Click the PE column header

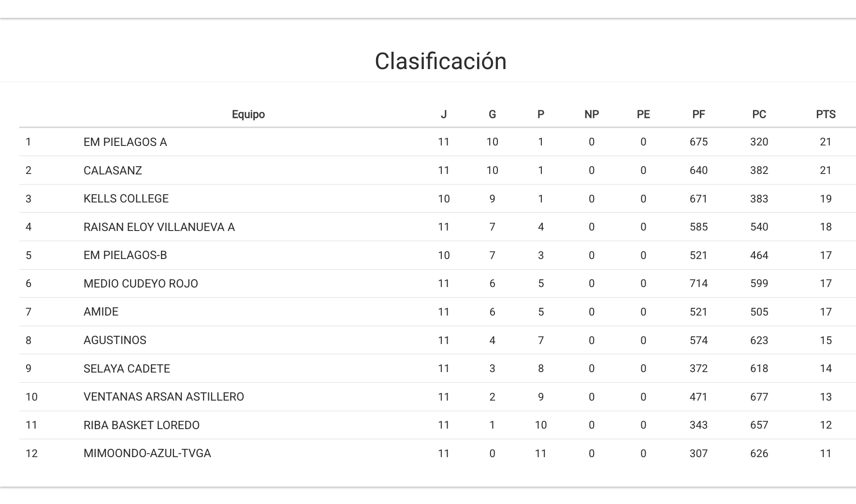pyautogui.click(x=643, y=115)
